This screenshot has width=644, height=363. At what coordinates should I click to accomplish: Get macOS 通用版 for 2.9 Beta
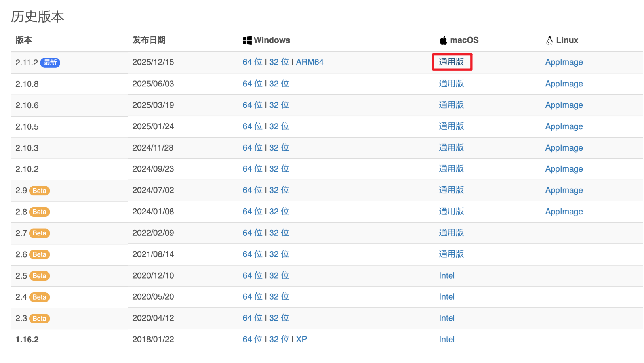pyautogui.click(x=452, y=190)
